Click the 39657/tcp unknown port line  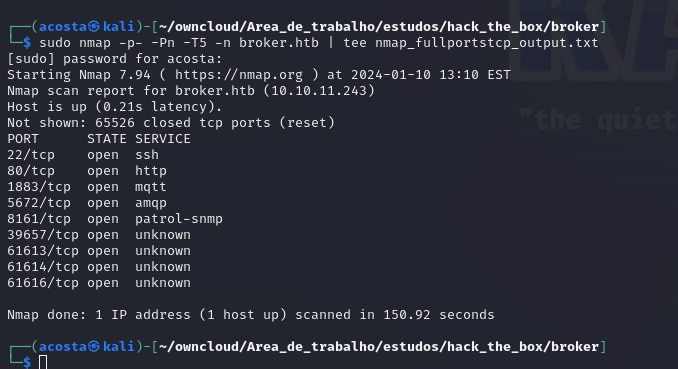99,235
